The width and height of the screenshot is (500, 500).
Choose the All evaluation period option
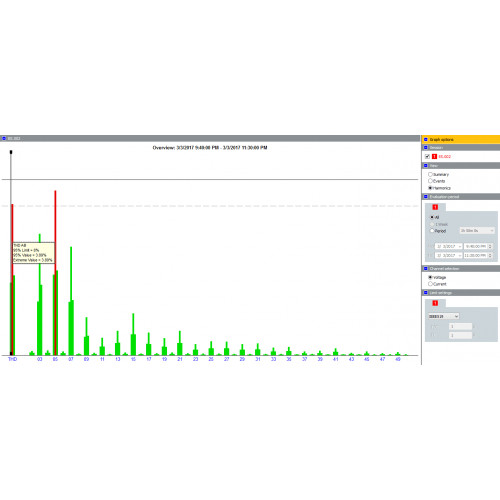pyautogui.click(x=432, y=217)
